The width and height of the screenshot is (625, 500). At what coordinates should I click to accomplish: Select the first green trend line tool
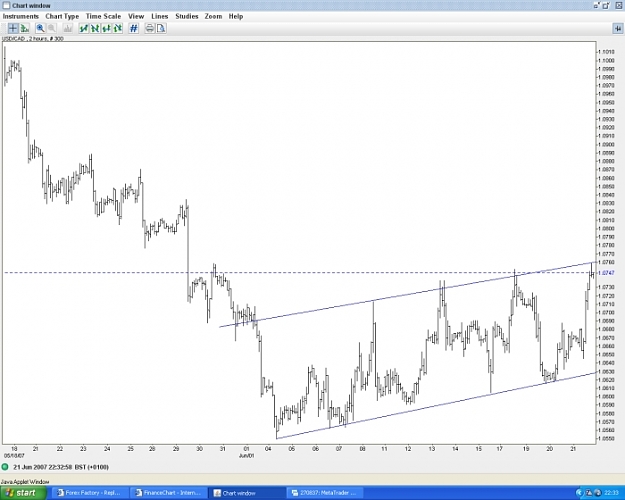[x=84, y=28]
